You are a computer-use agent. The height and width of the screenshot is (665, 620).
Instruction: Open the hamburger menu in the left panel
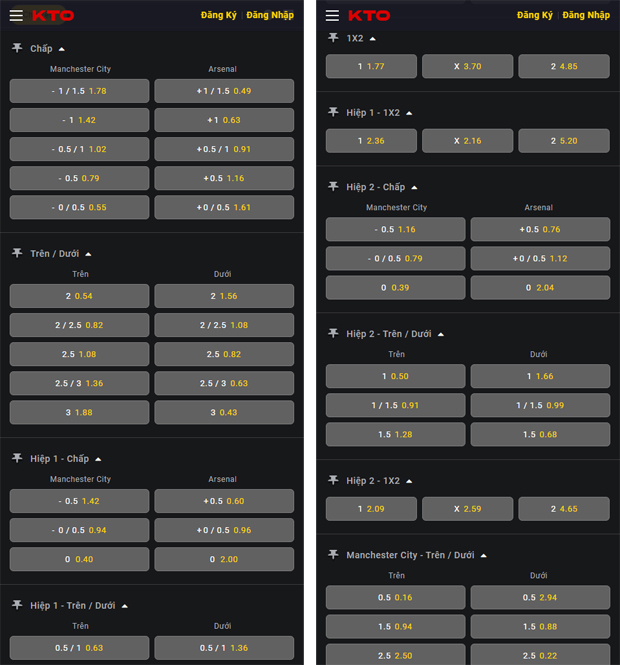point(16,15)
